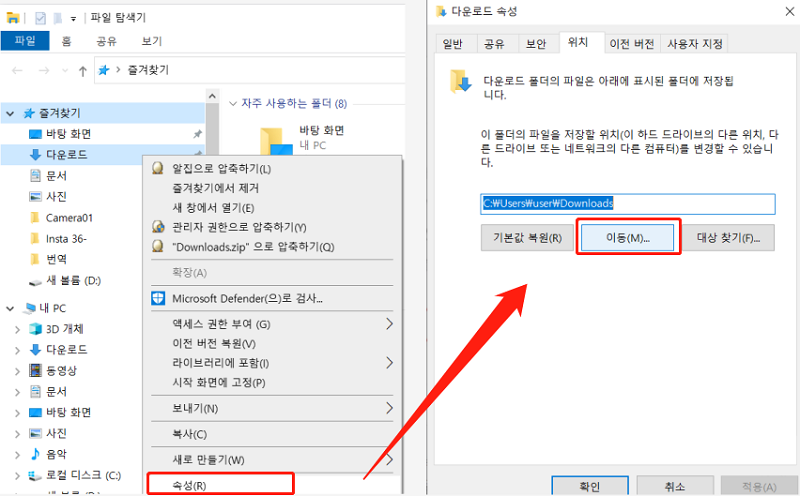Open the 새로 만들기(W) submenu
The width and height of the screenshot is (800, 496).
point(272,460)
